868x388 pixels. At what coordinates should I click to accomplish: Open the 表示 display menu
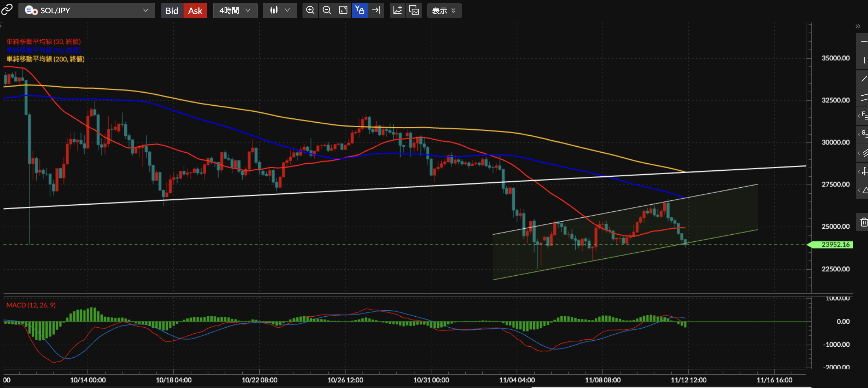pyautogui.click(x=444, y=11)
